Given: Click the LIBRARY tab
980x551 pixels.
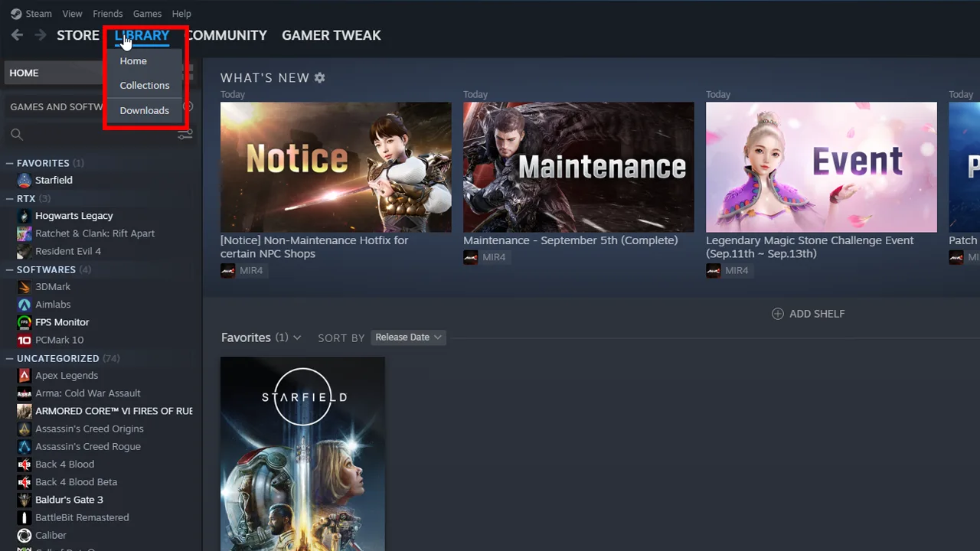Looking at the screenshot, I should (142, 35).
